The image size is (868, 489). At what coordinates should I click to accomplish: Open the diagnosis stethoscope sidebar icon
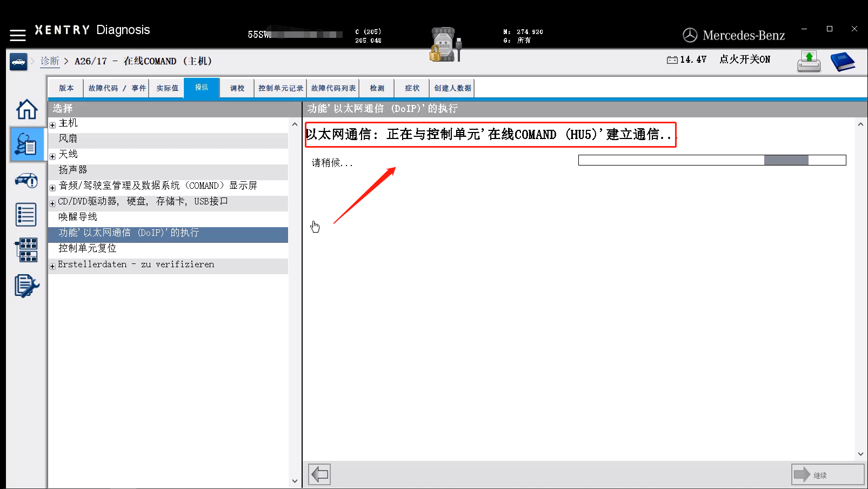[x=26, y=144]
